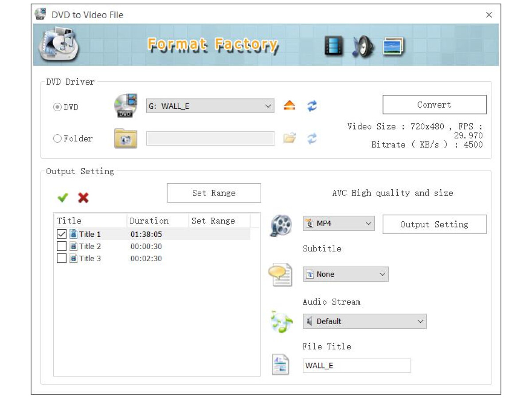Click the File Title input field

click(357, 366)
